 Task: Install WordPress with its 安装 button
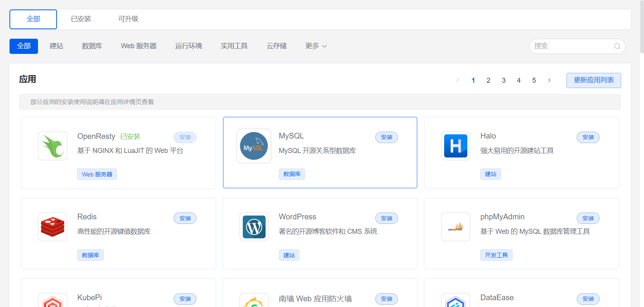[386, 218]
